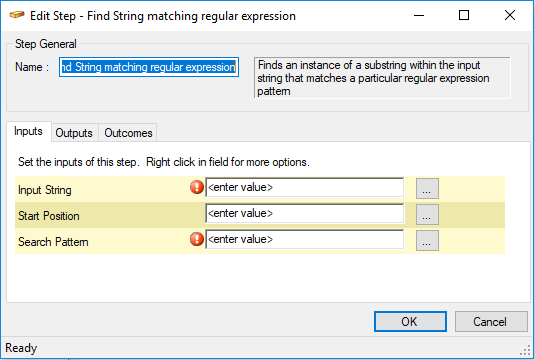
Task: Click the Edit Step window title icon
Action: point(17,15)
